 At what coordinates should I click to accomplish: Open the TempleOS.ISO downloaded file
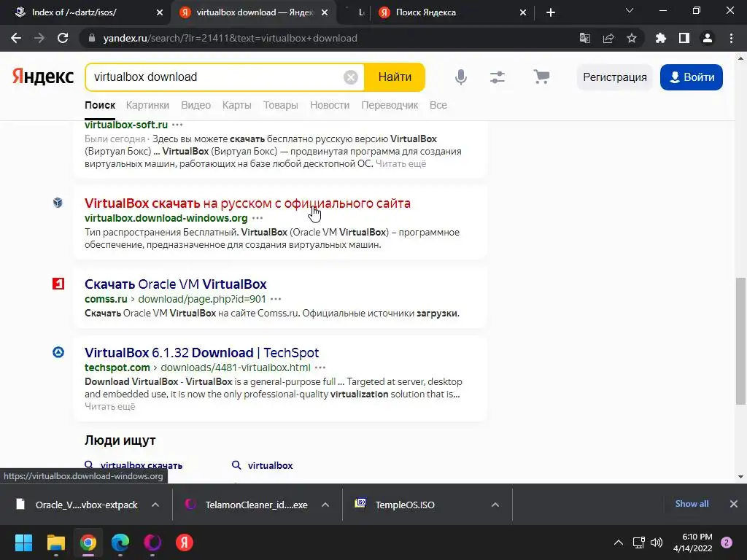pos(404,505)
